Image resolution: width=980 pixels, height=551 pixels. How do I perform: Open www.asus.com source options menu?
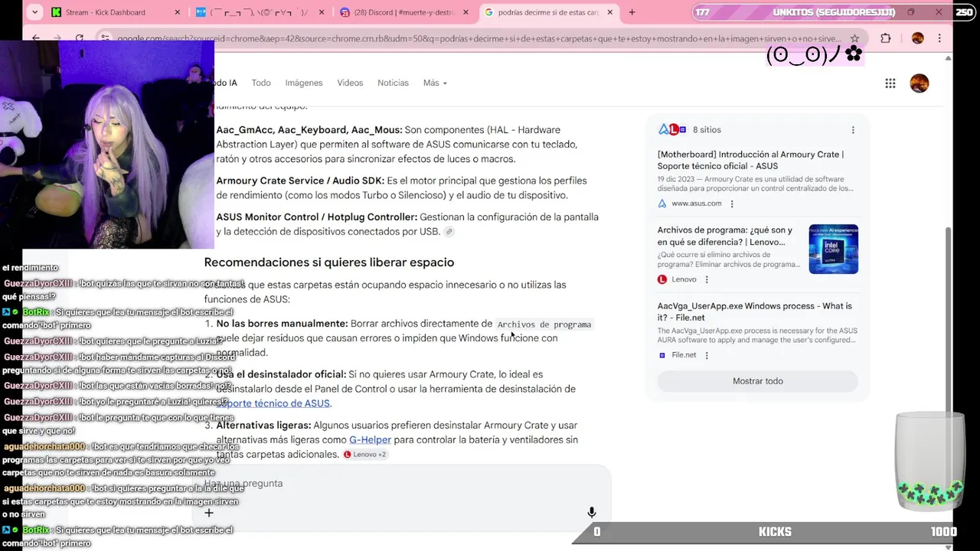tap(732, 204)
